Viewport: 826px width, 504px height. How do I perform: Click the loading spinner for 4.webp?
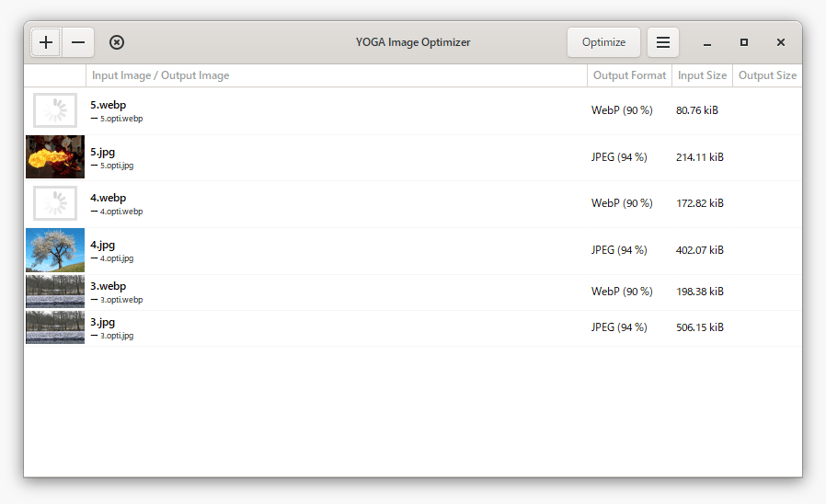click(55, 203)
